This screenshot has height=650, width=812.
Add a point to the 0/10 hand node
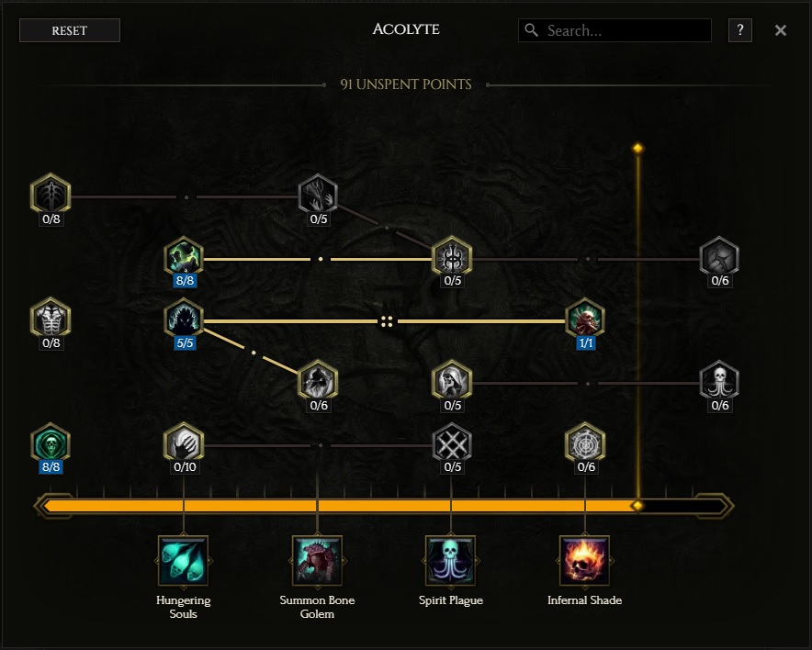point(184,443)
